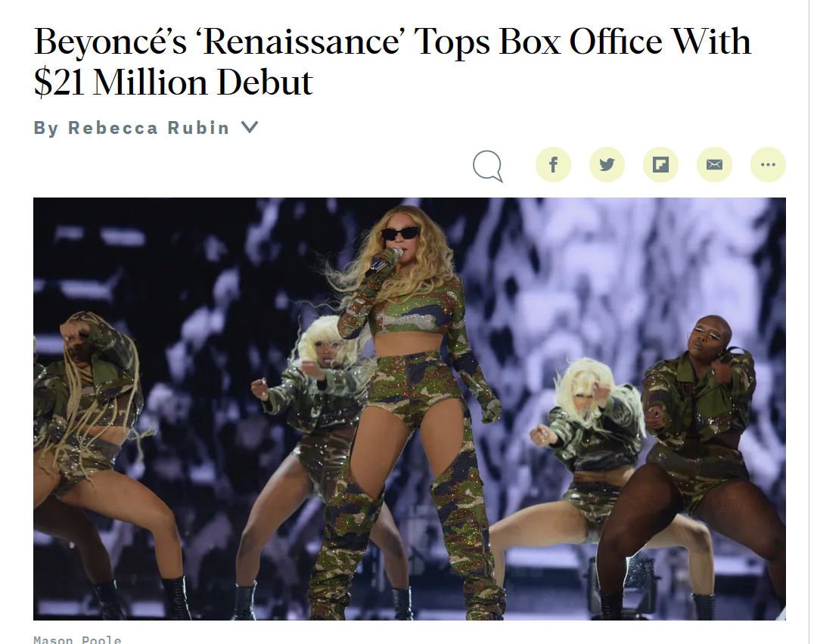Click the microphone in Beyoncé's hand
Screen dimensions: 817x644
click(x=386, y=259)
